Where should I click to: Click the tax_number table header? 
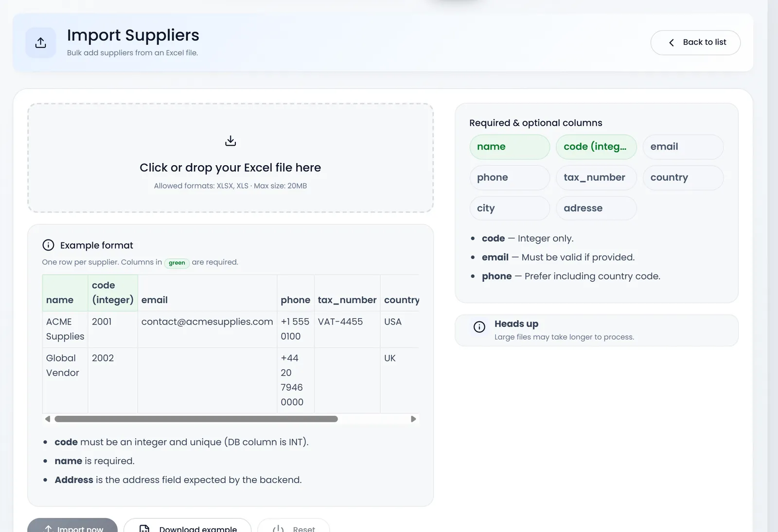[x=347, y=293]
